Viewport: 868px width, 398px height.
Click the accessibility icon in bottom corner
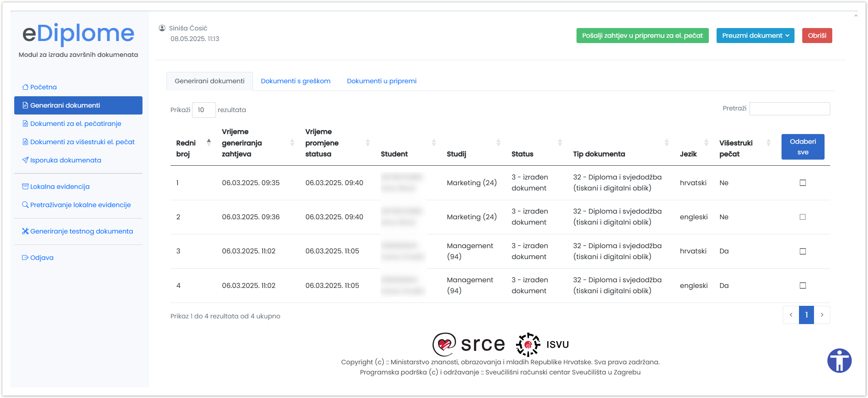point(839,361)
